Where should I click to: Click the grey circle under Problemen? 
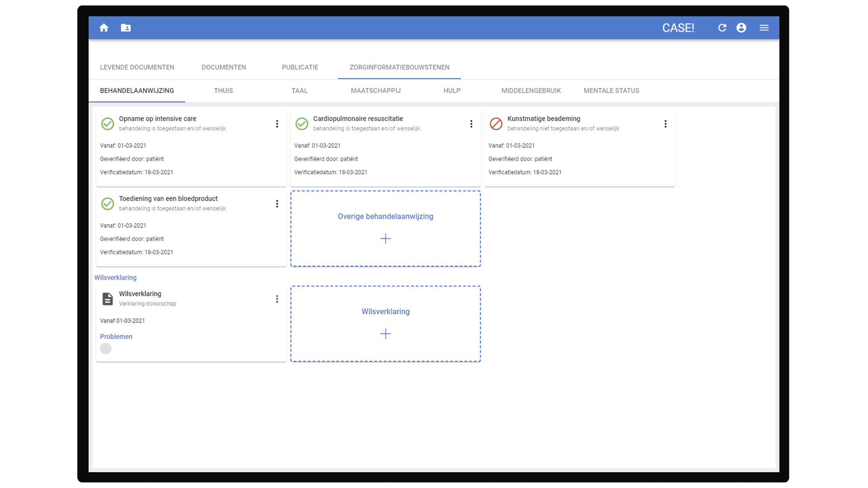click(x=106, y=348)
